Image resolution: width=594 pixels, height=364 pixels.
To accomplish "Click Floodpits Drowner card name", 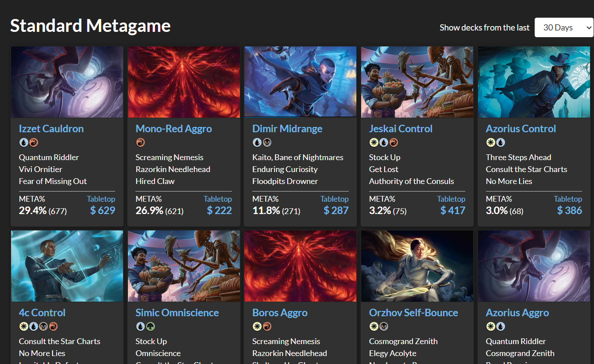I will point(285,181).
